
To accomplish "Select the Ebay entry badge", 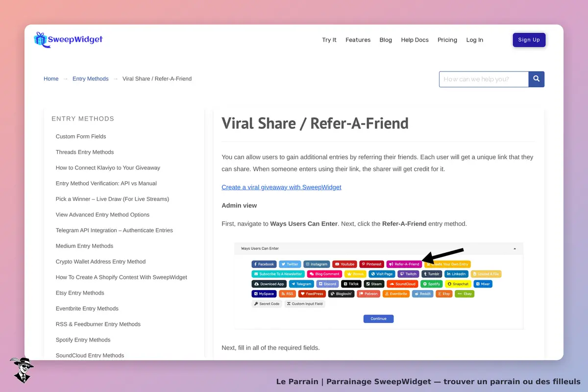I will (x=465, y=294).
